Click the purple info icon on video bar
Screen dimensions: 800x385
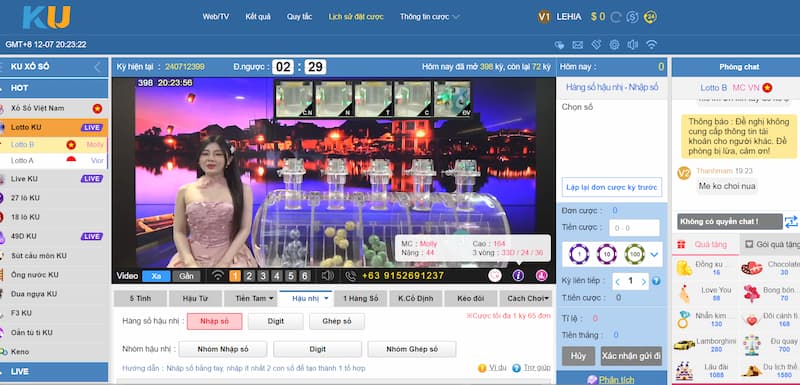518,275
